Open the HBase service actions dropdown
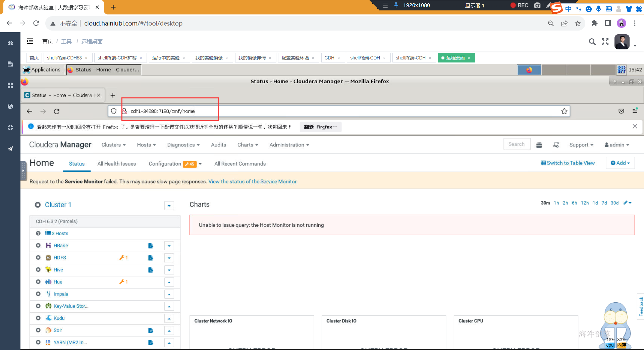Image resolution: width=644 pixels, height=350 pixels. click(x=169, y=246)
